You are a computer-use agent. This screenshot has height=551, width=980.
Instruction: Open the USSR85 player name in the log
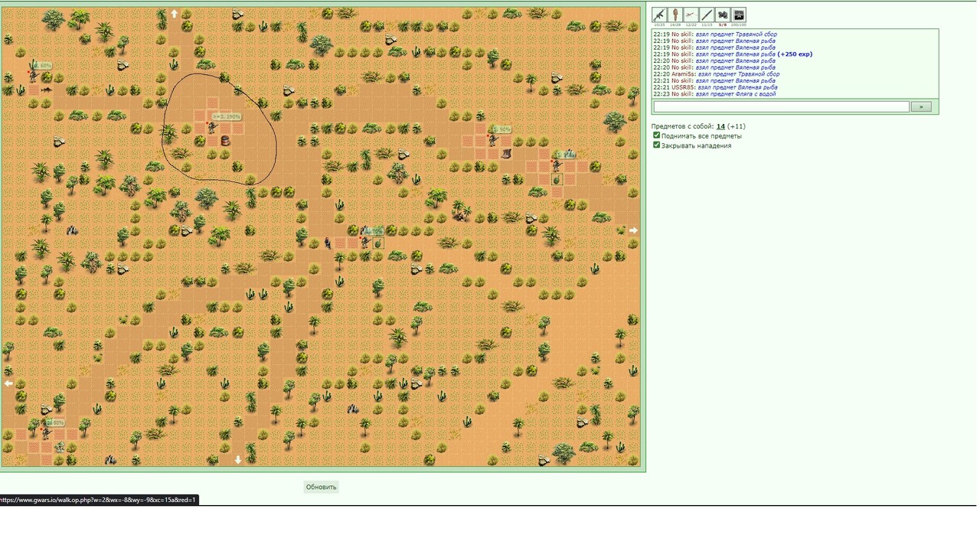[682, 87]
